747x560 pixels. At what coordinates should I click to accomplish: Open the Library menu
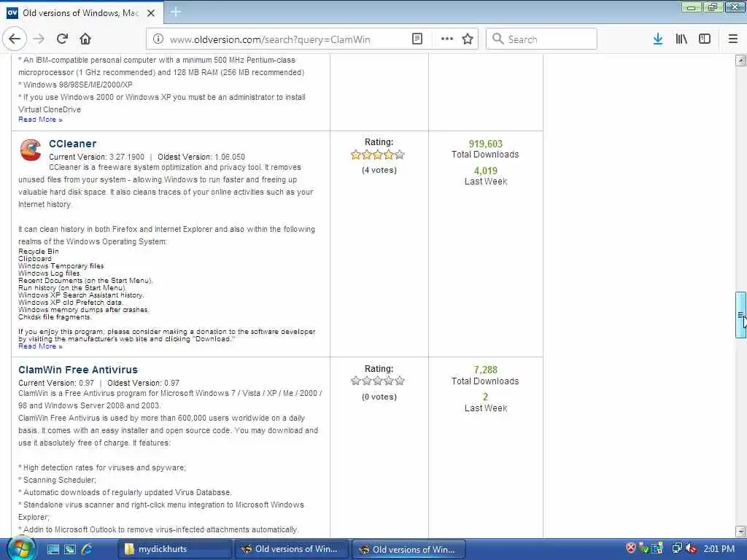pyautogui.click(x=681, y=39)
